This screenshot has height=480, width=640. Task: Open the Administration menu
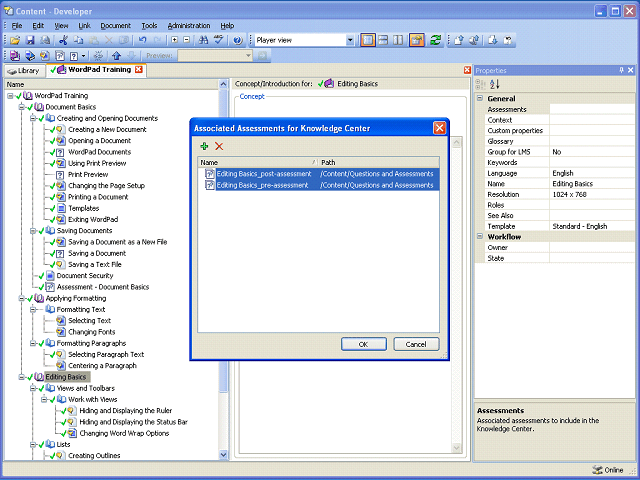(189, 26)
